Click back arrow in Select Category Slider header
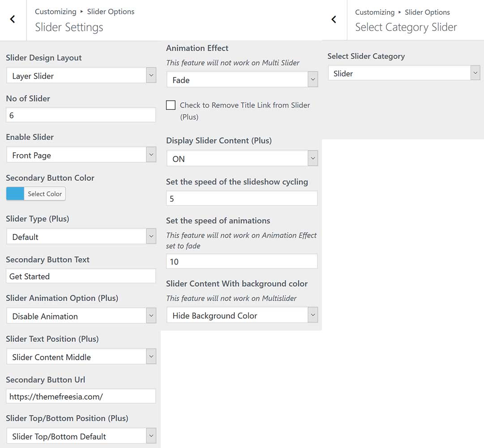Viewport: 484px width, 448px height. click(x=334, y=19)
